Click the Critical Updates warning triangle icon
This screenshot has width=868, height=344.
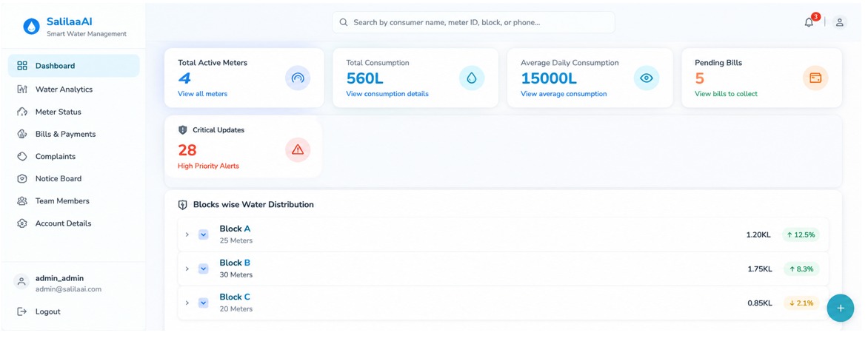pos(298,149)
